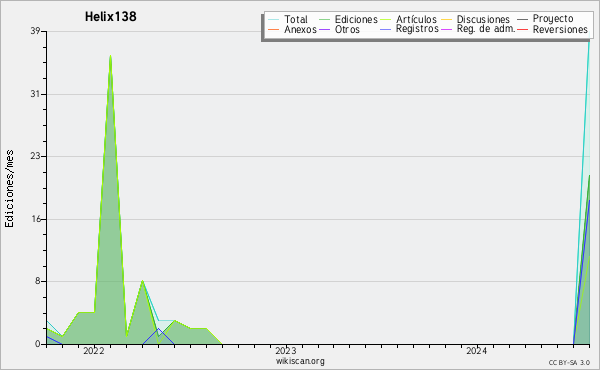Select the Discusiones legend entry
Viewport: 600px width, 370px height.
(476, 19)
